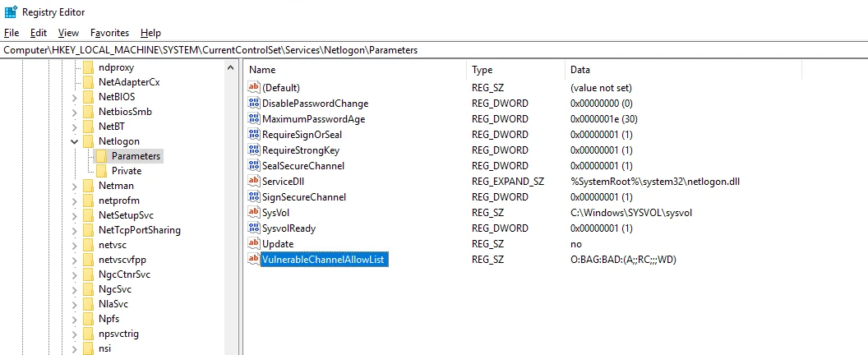Expand the NetSetupSvc tree node
Screen dimensions: 868x355
(x=74, y=215)
